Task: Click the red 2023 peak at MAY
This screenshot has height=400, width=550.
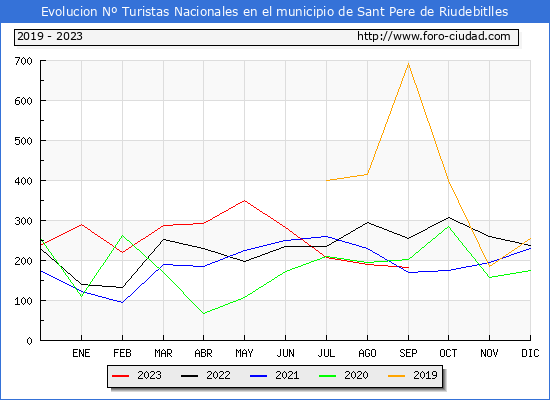Action: tap(244, 201)
